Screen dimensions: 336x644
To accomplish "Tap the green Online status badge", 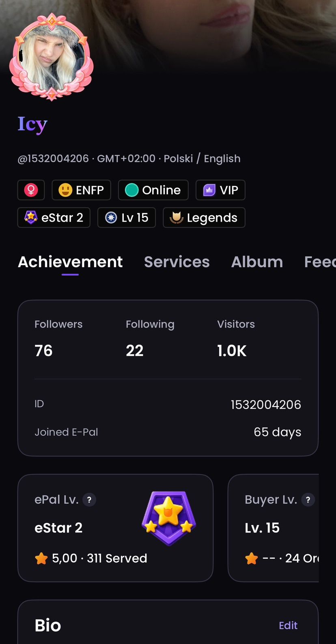I will [153, 190].
